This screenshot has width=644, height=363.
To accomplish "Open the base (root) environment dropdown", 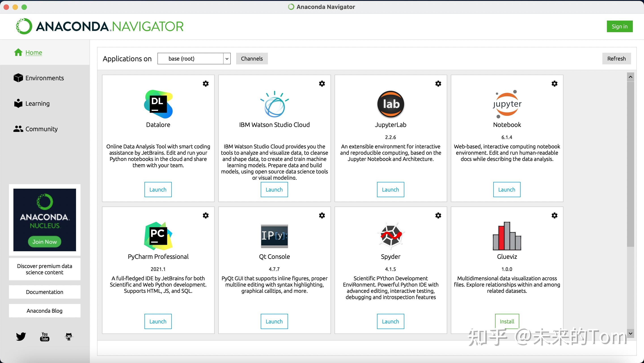I will [x=194, y=59].
